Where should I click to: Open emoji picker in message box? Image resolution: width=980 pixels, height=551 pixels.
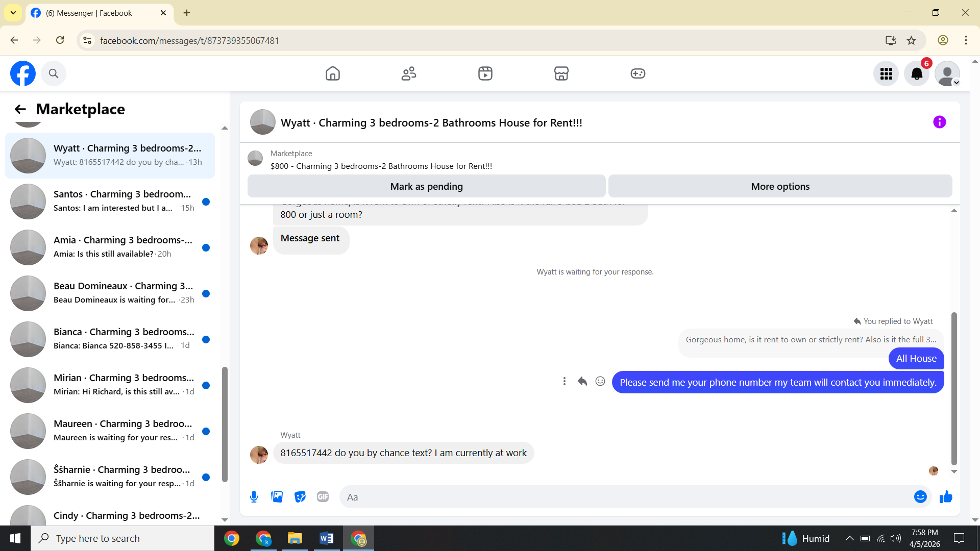point(920,497)
